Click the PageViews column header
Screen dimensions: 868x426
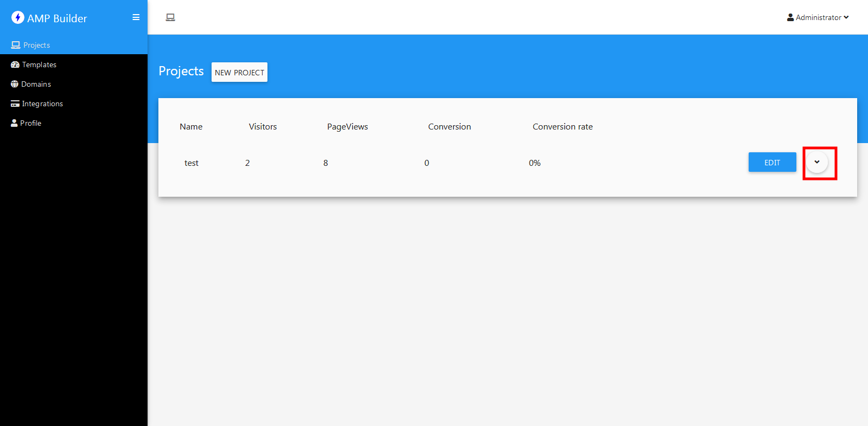click(x=347, y=126)
